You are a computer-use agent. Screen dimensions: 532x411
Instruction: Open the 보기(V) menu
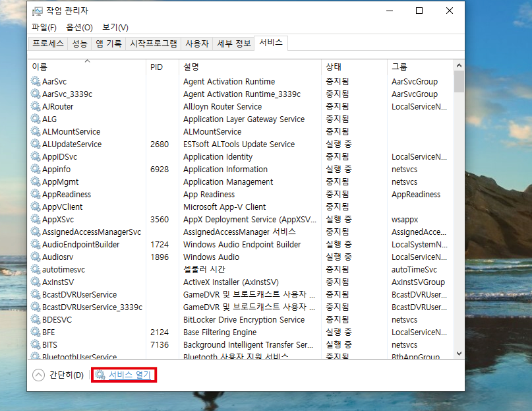(115, 27)
